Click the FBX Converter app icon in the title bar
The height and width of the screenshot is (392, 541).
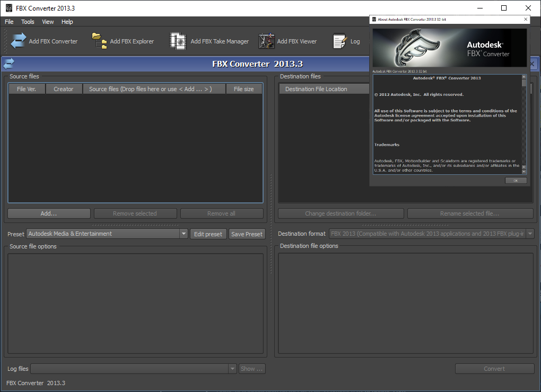(9, 8)
